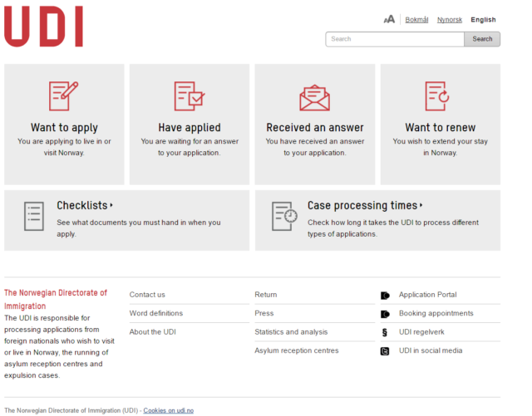Open the Word definitions footer link
Viewport: 532px width, 416px height.
pyautogui.click(x=156, y=313)
